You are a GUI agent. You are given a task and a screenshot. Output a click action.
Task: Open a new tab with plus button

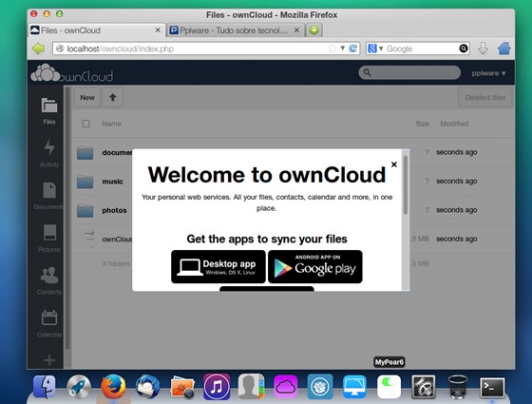(314, 30)
